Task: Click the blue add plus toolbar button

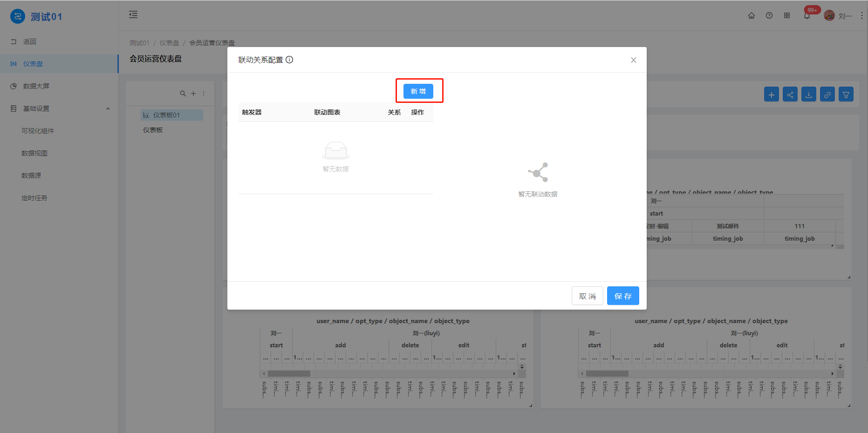Action: 772,95
